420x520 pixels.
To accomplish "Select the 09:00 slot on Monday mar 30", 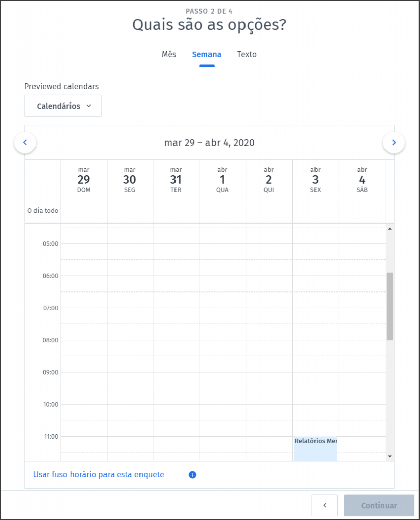I will (x=130, y=380).
